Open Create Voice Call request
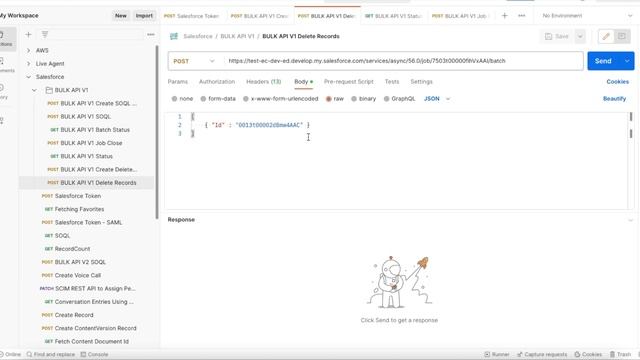 pos(71,275)
